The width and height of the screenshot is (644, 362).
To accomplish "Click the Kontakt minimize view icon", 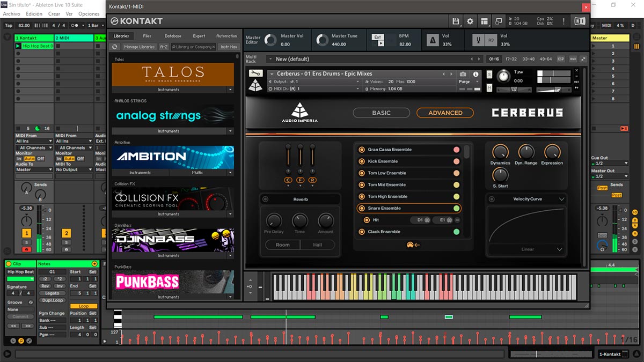I will [499, 21].
